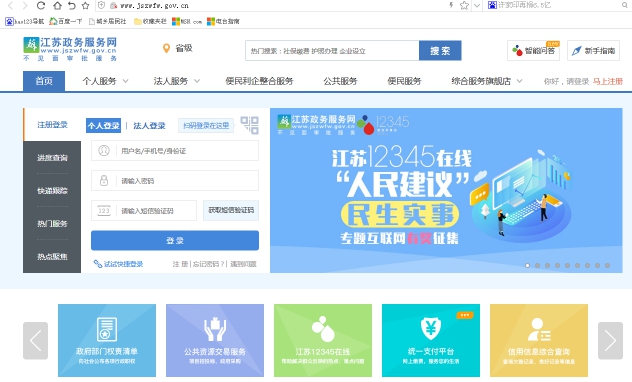Switch to 个人登录 tab
This screenshot has height=382, width=632.
point(104,125)
